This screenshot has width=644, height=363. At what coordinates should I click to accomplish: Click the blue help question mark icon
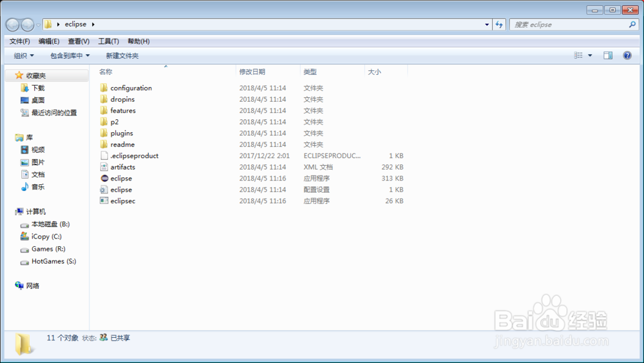(627, 55)
